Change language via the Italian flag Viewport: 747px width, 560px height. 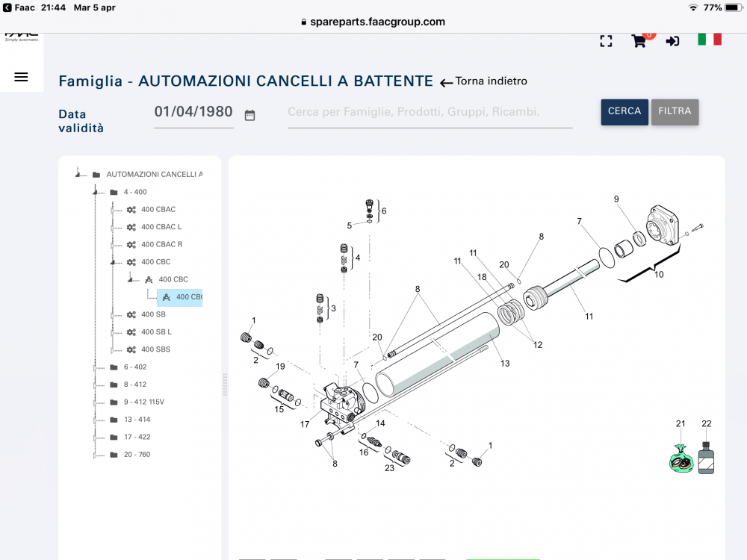(710, 39)
